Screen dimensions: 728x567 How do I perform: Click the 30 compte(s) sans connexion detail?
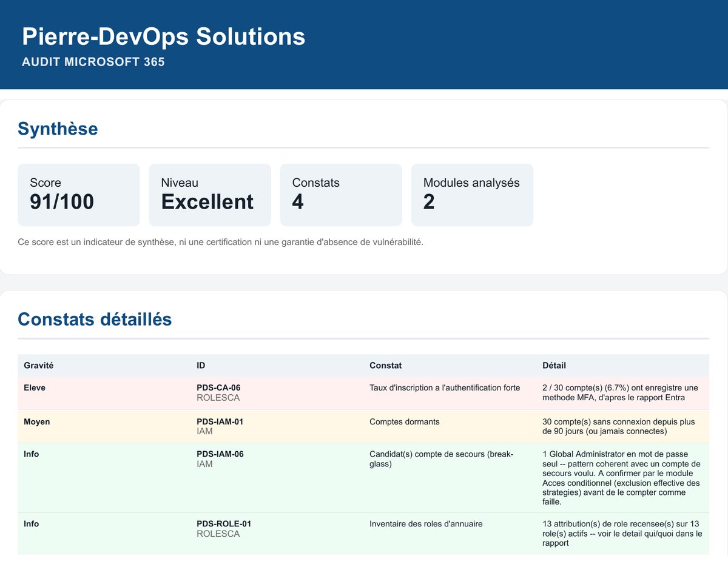[618, 426]
